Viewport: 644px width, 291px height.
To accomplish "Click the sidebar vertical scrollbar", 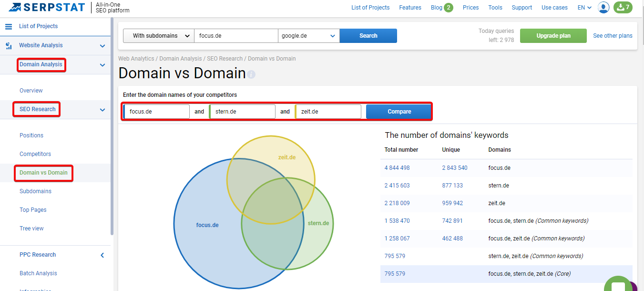I will tap(112, 126).
